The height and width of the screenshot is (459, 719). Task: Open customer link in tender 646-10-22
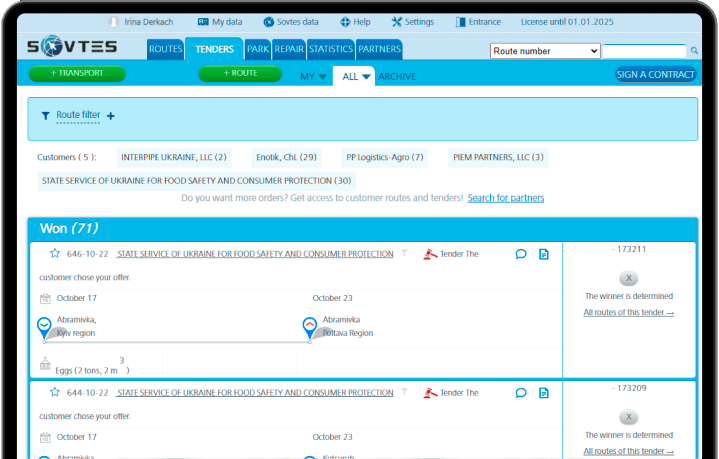pos(254,254)
